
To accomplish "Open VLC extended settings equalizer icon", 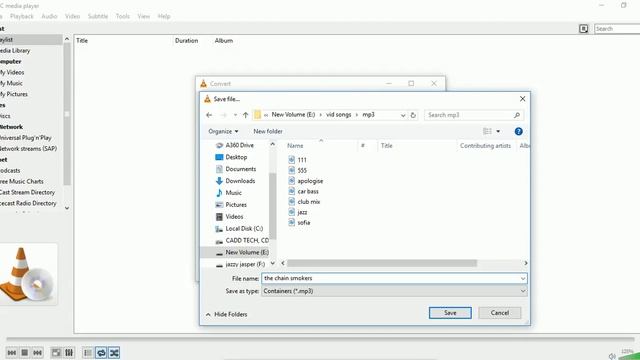I will (x=69, y=353).
